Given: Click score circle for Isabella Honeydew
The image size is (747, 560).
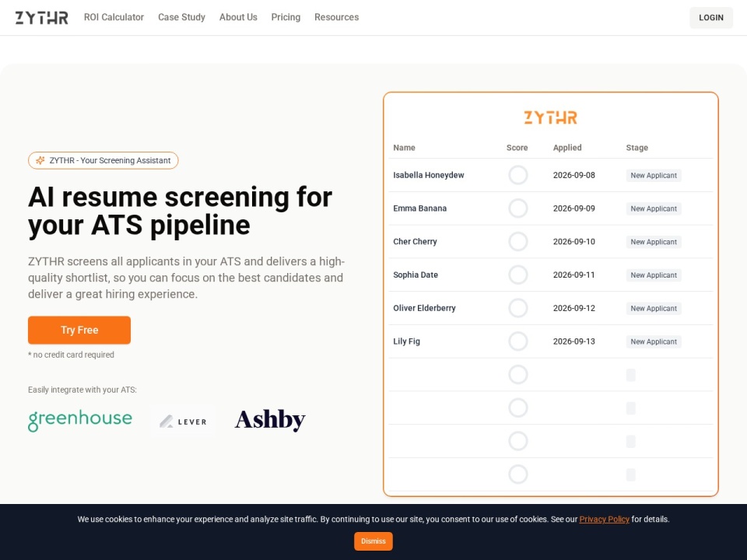Looking at the screenshot, I should tap(518, 175).
